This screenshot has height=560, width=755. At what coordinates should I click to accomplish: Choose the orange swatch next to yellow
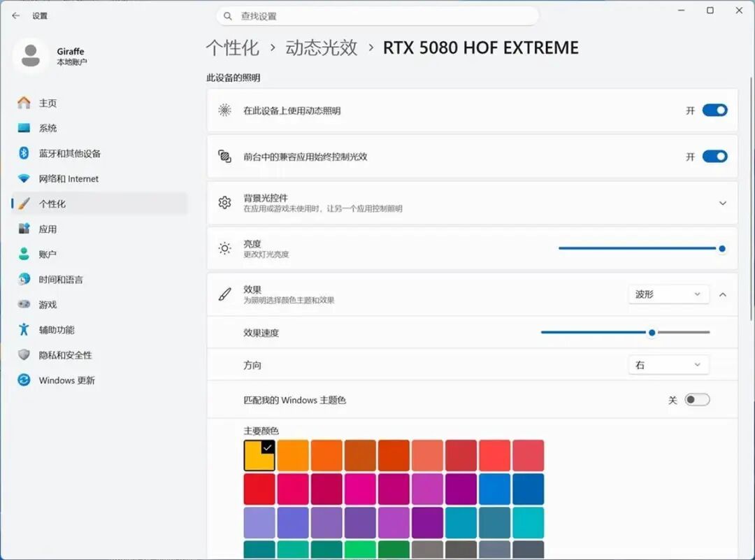coord(293,455)
